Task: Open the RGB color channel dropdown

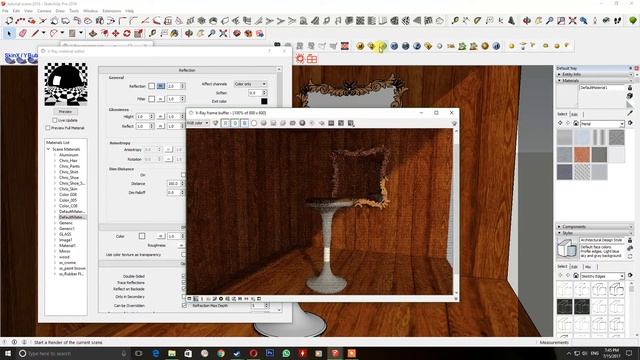Action: [198, 123]
